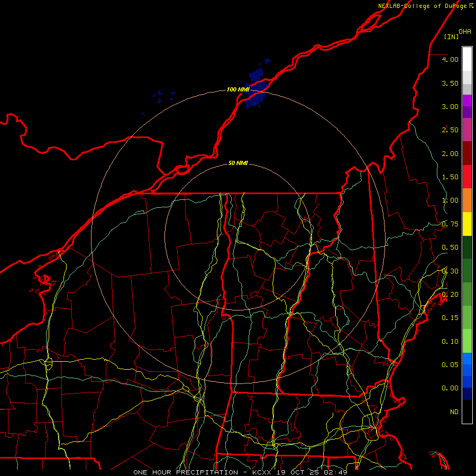Viewport: 476px width, 476px height.
Task: Click the 4.00 legend value
Action: pos(450,59)
